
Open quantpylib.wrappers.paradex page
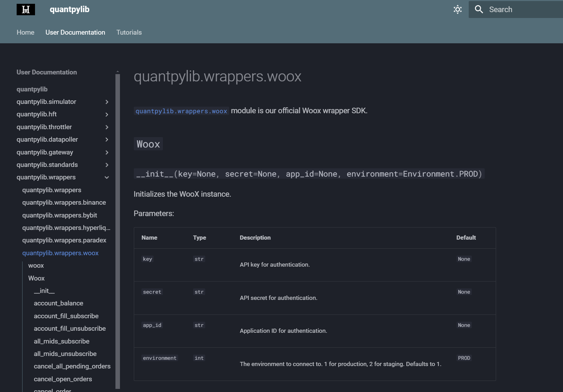click(x=64, y=240)
